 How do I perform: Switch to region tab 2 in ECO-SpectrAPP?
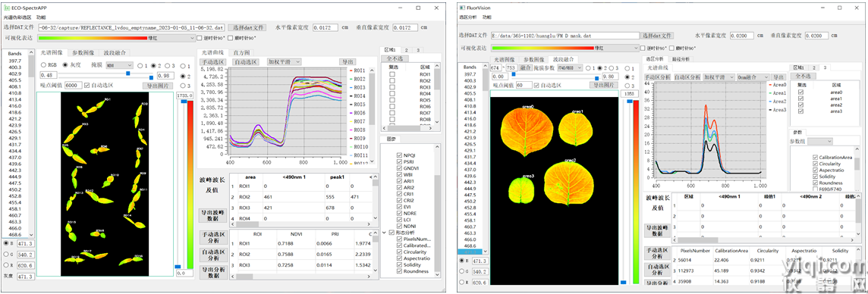[x=406, y=50]
